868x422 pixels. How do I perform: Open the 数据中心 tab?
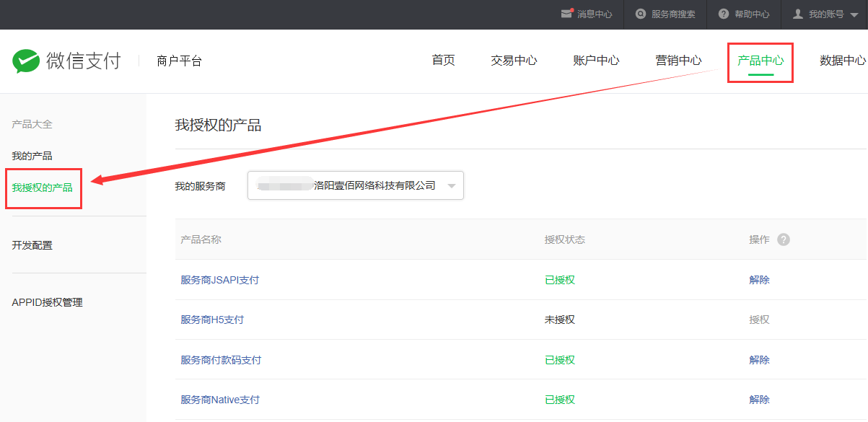click(x=842, y=61)
